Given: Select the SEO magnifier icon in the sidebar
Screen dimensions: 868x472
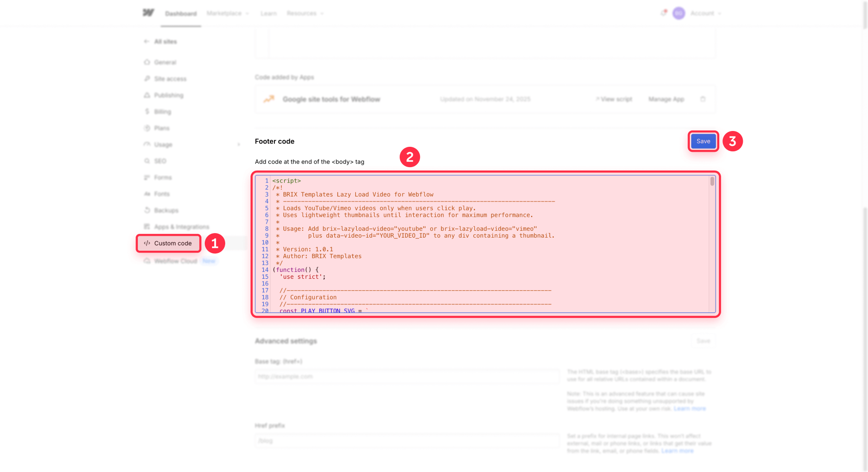Looking at the screenshot, I should 147,161.
